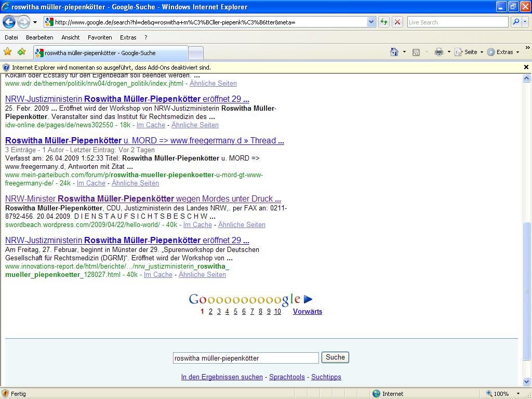Open the Datei menu
The height and width of the screenshot is (399, 532).
click(11, 37)
